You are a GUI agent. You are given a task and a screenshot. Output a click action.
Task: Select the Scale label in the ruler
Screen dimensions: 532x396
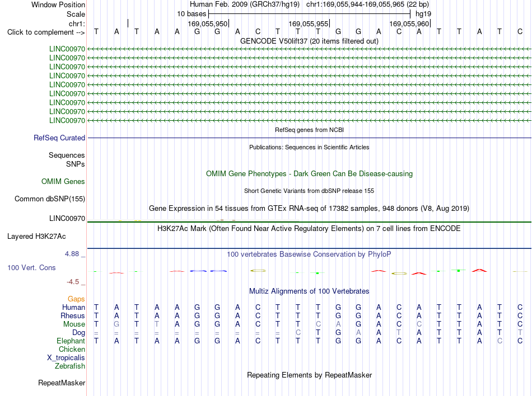point(76,14)
